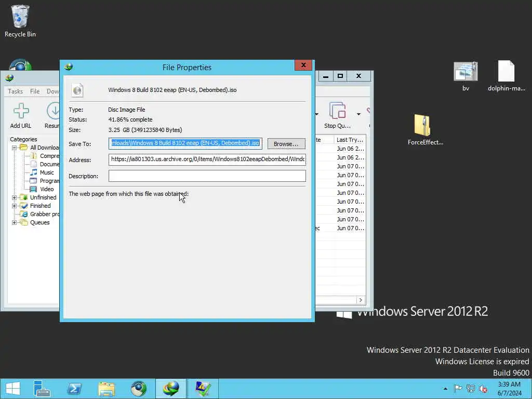
Task: Click the Browse... button in File Properties
Action: click(286, 144)
